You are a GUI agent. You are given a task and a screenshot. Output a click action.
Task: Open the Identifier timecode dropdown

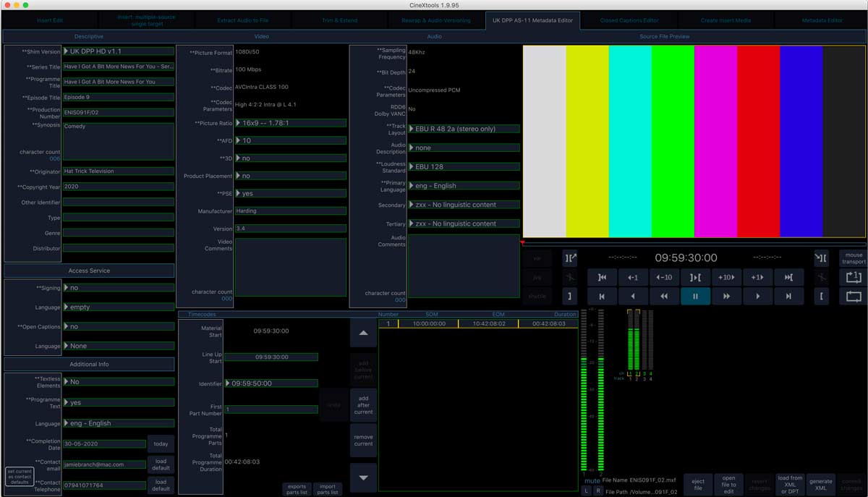click(271, 383)
